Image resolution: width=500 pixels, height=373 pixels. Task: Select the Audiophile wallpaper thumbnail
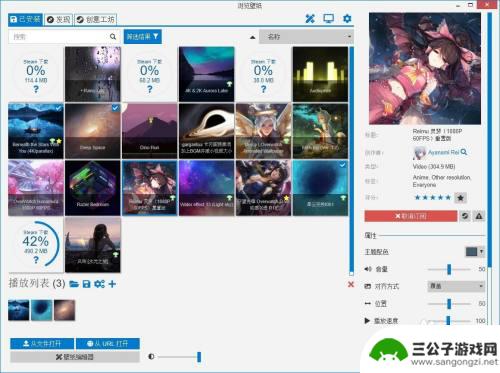(x=320, y=74)
